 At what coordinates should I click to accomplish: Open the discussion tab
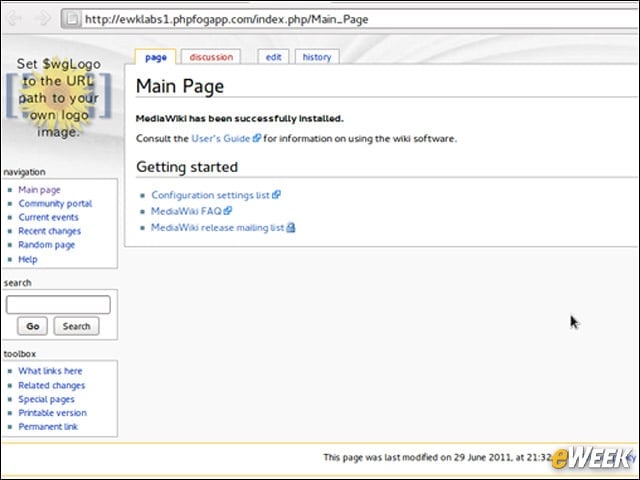(211, 57)
